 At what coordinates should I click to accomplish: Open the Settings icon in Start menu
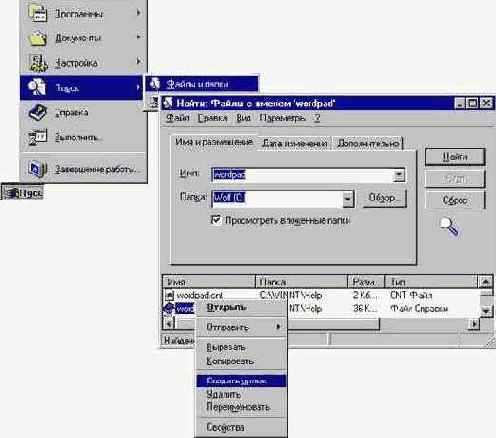(38, 63)
